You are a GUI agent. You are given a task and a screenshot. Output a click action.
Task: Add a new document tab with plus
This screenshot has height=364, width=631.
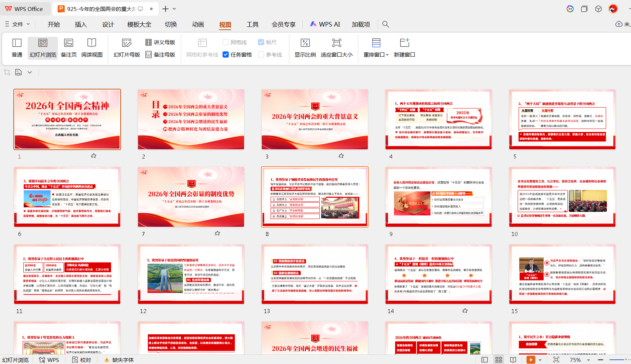[165, 9]
